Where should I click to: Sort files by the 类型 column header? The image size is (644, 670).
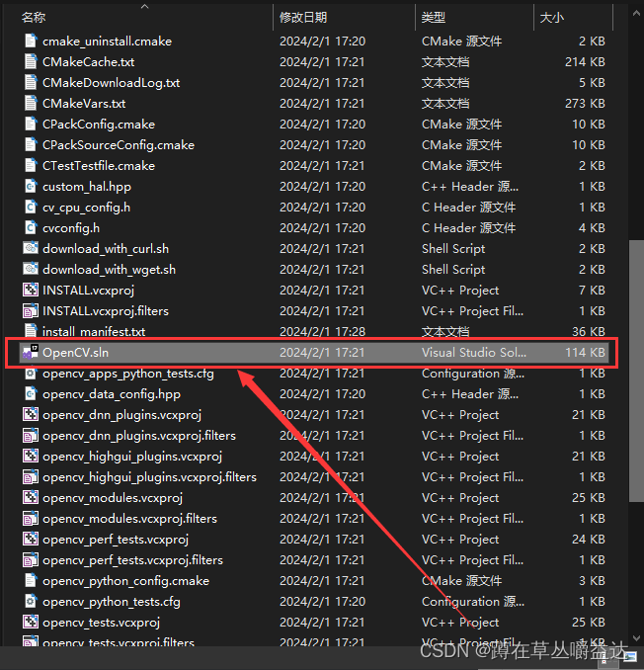tap(434, 18)
